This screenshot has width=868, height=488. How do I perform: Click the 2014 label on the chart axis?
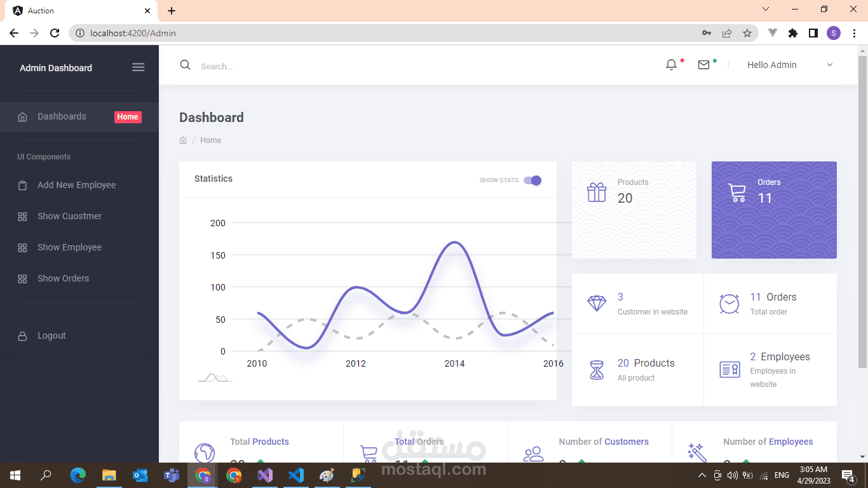click(x=454, y=363)
